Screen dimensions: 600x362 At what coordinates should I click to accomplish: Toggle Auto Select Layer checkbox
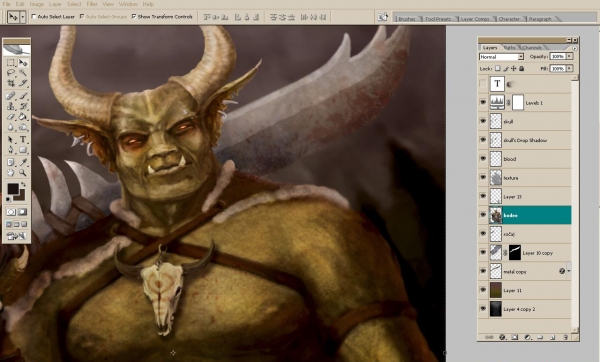pos(34,16)
